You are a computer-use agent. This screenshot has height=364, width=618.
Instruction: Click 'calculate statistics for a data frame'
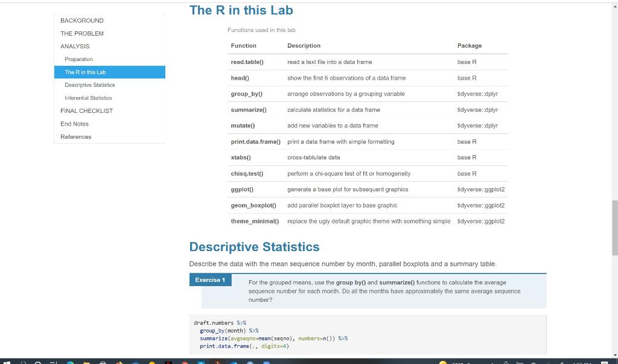(334, 110)
